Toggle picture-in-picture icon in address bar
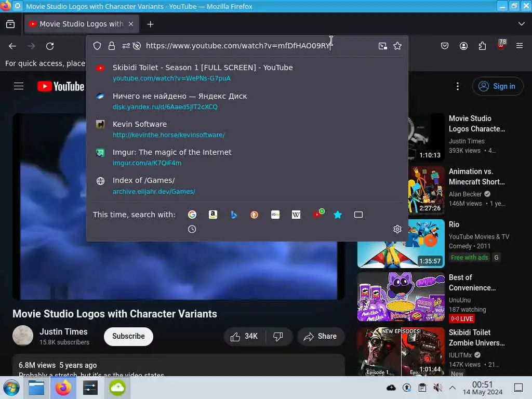This screenshot has height=399, width=532. coord(383,46)
